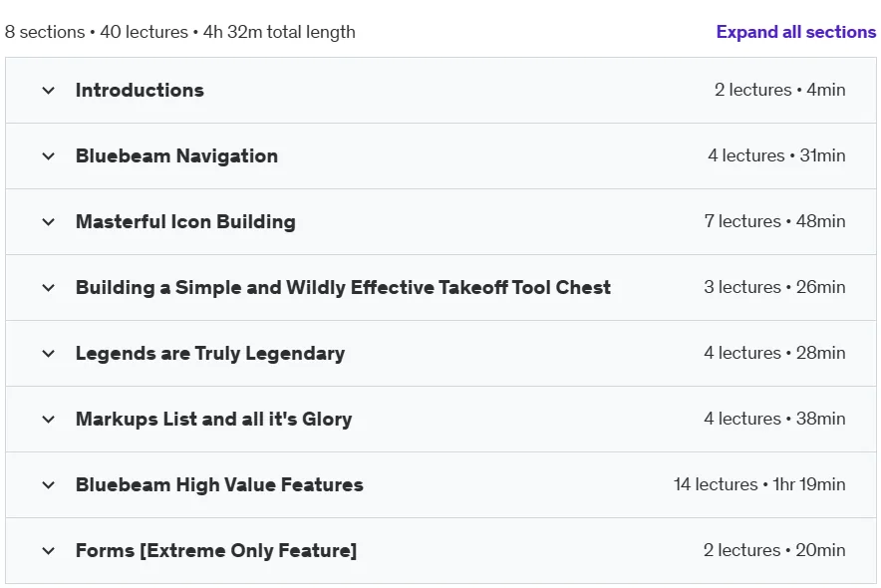The width and height of the screenshot is (881, 588).
Task: Open the Introductions section title
Action: click(x=140, y=90)
